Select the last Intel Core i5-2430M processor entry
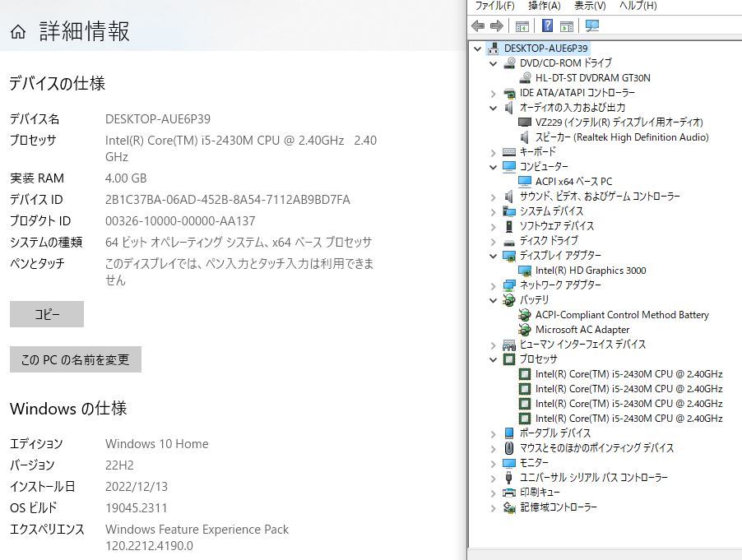The image size is (742, 560). (x=628, y=419)
